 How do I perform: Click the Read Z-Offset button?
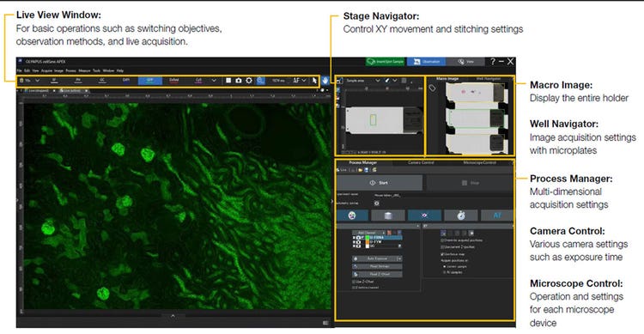(x=378, y=274)
